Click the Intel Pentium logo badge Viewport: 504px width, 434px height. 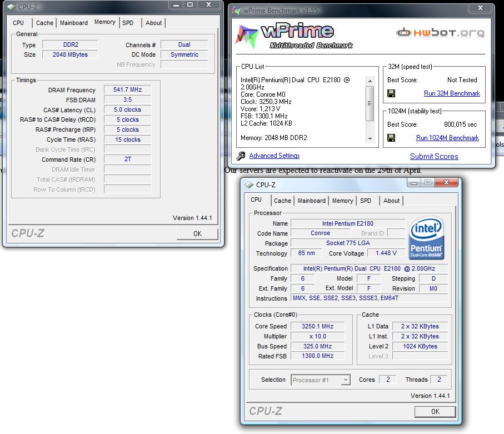427,238
